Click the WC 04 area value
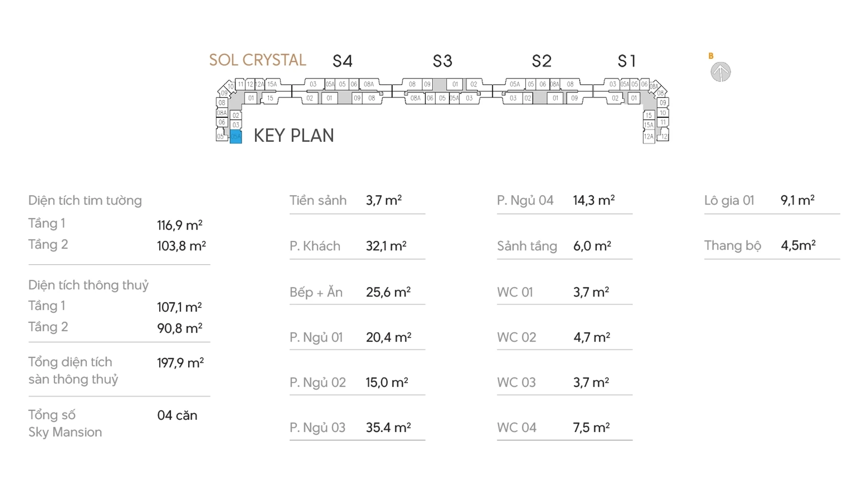 coord(591,427)
